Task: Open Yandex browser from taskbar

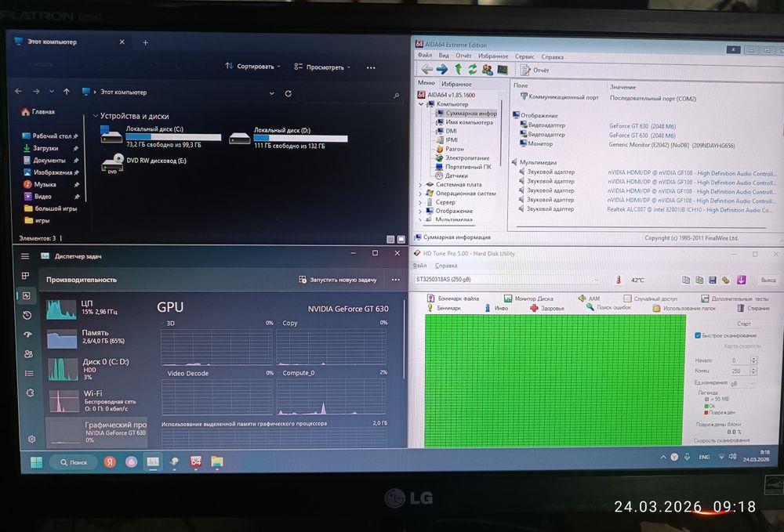Action: [110, 462]
